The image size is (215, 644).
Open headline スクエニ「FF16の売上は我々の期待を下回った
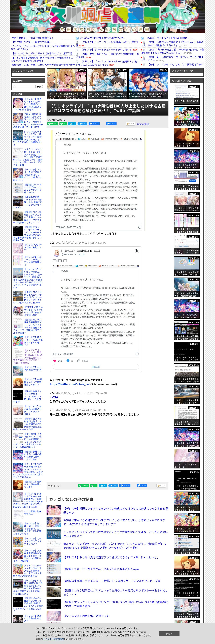click(x=172, y=51)
